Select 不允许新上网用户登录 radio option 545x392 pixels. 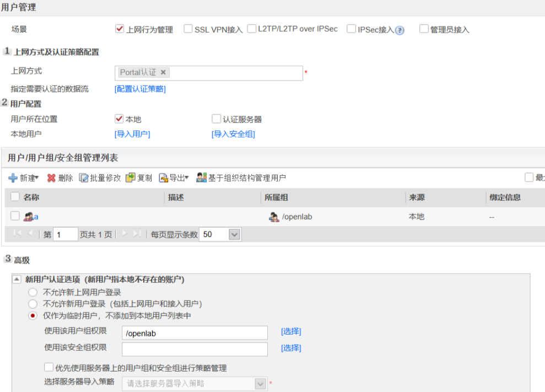click(33, 292)
